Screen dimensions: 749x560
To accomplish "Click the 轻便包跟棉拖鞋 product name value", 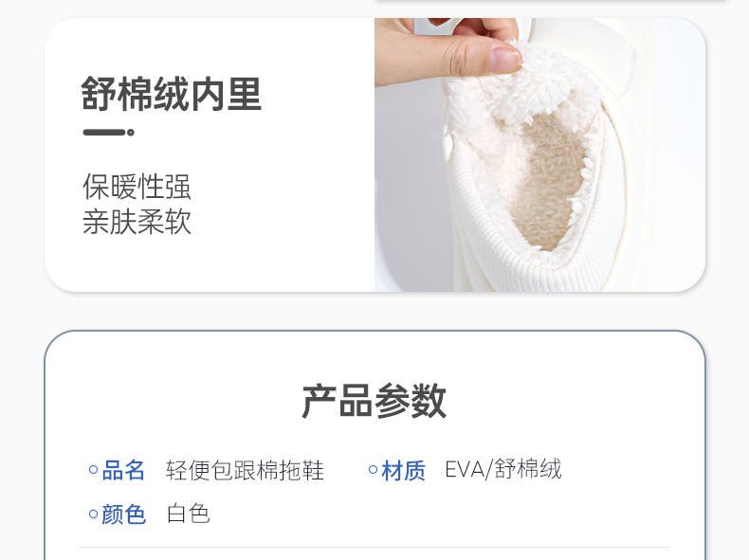I will pos(245,470).
